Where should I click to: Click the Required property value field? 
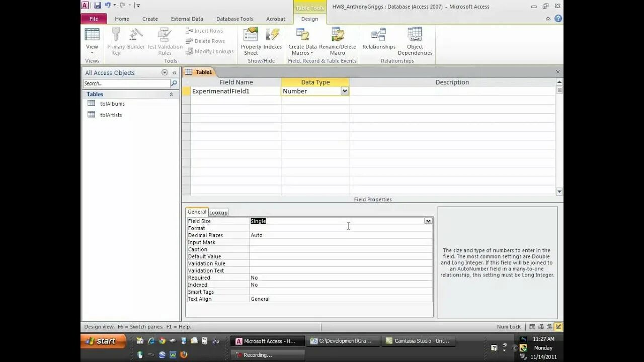coord(341,278)
